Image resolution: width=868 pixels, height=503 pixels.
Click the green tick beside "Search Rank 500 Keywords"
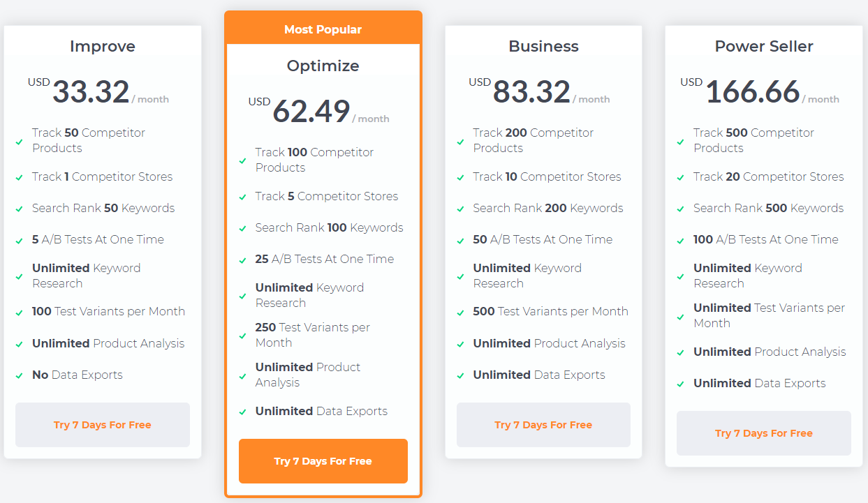click(680, 209)
